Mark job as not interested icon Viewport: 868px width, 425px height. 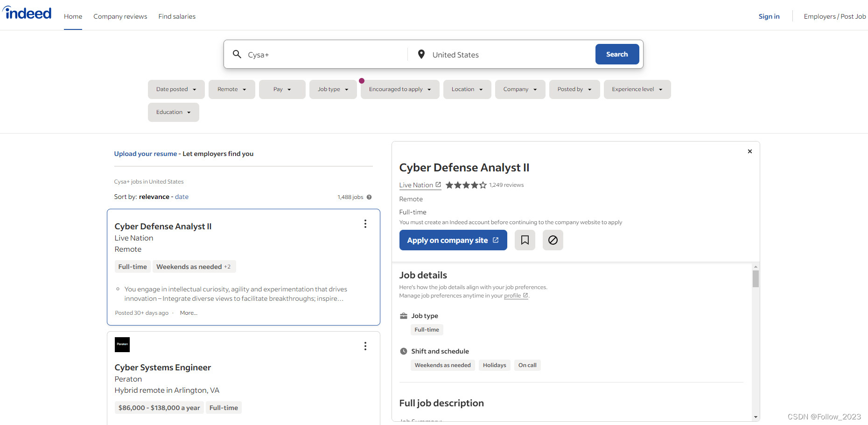pyautogui.click(x=553, y=240)
